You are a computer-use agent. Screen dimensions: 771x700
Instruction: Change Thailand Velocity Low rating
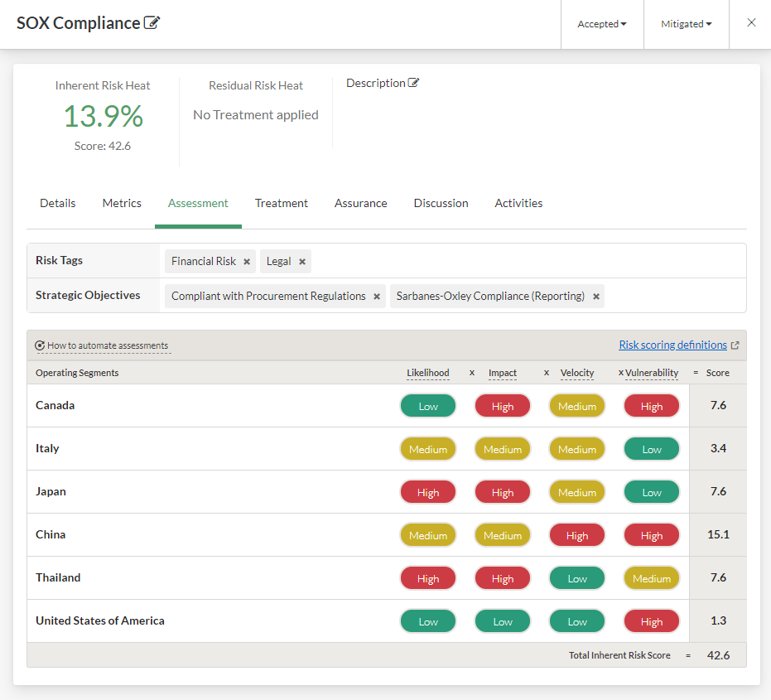coord(577,578)
